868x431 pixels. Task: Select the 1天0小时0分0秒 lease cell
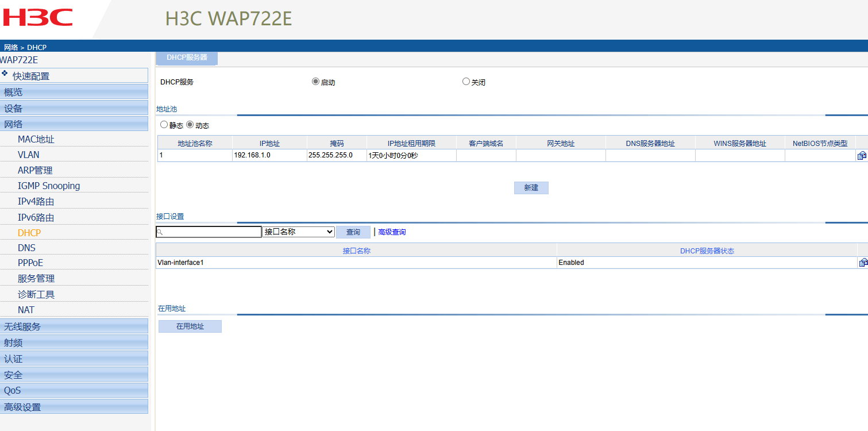[411, 155]
